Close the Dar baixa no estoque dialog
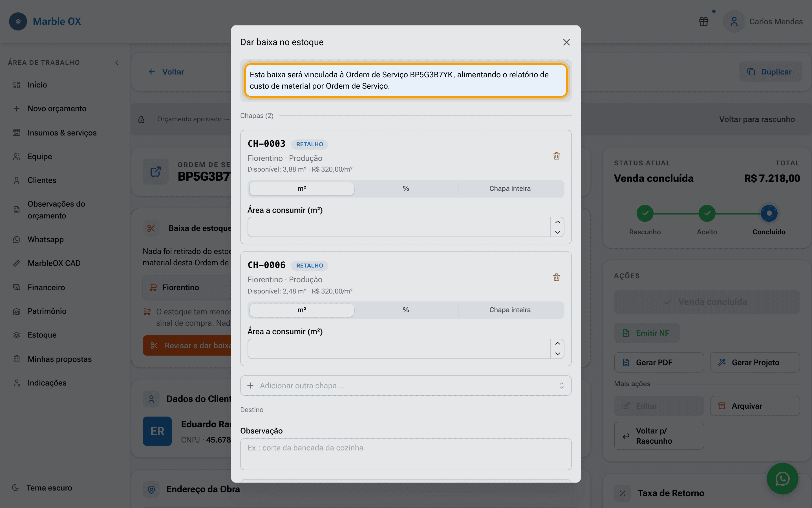 [x=566, y=42]
